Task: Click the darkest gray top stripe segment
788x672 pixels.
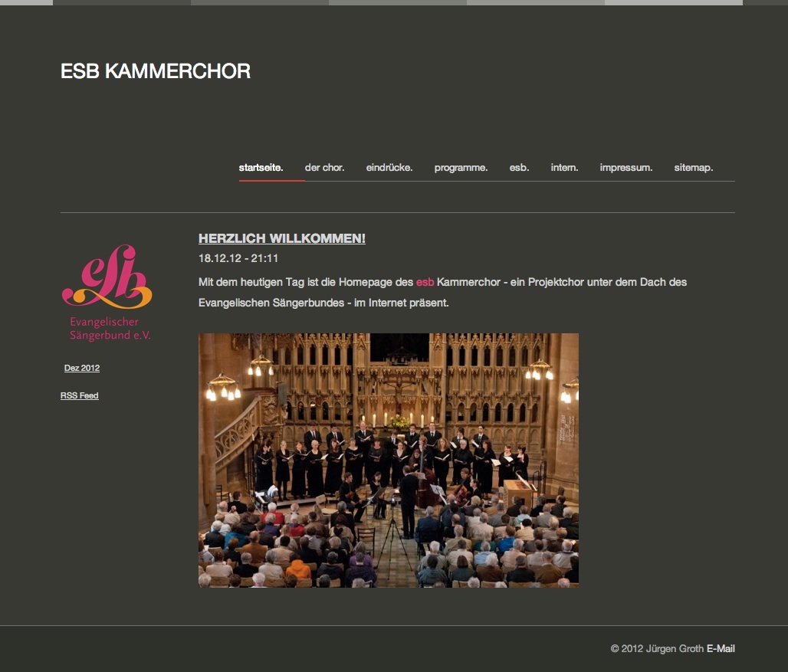Action: pyautogui.click(x=122, y=2)
